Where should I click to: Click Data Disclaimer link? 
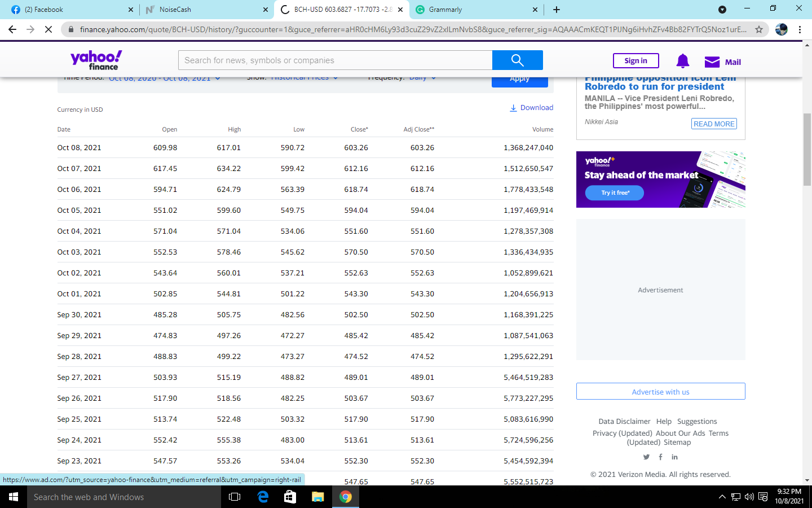[624, 422]
